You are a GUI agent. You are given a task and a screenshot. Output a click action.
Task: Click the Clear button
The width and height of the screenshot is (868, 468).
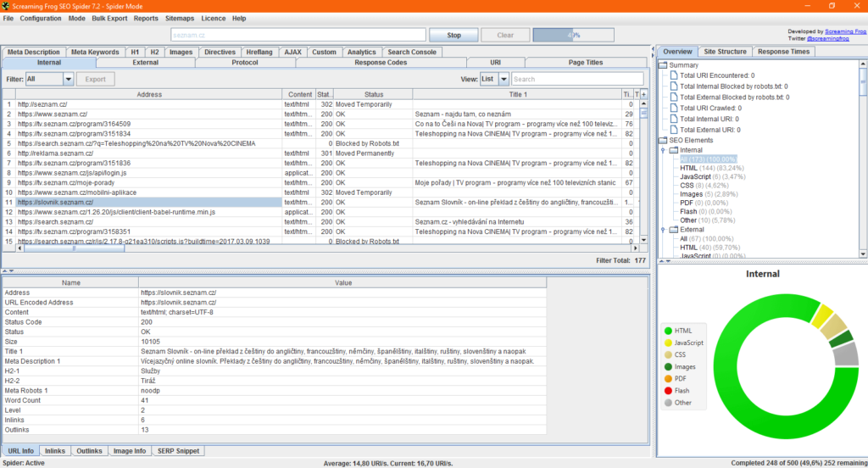505,35
